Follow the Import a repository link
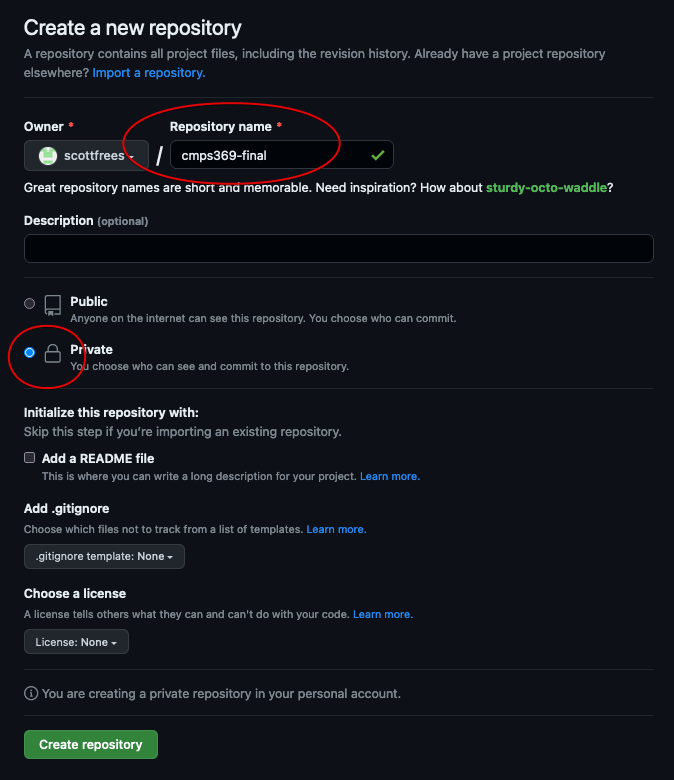 pos(149,73)
